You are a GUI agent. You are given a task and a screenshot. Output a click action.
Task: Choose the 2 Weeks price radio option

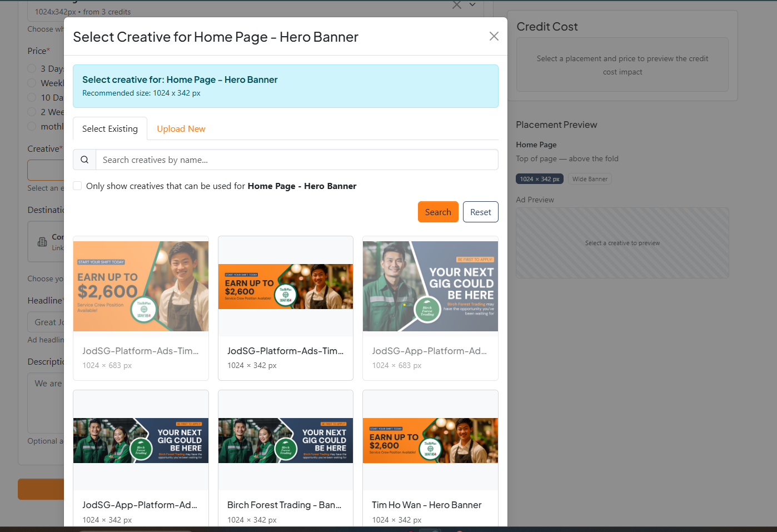pyautogui.click(x=32, y=112)
